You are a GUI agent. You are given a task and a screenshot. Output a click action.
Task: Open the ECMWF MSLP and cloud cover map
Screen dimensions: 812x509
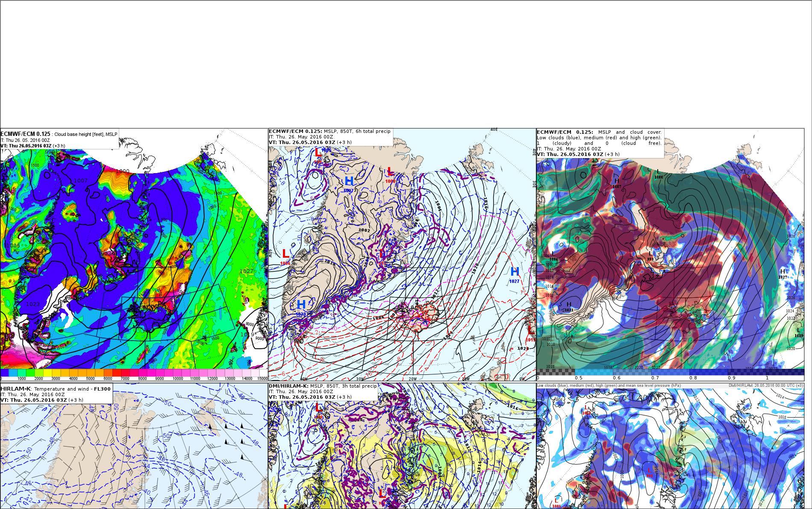[x=670, y=254]
